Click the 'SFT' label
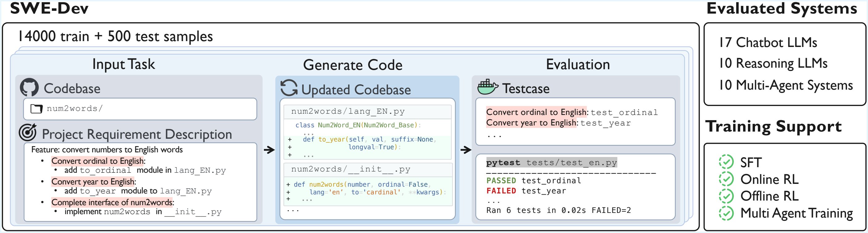The image size is (868, 233). (751, 163)
